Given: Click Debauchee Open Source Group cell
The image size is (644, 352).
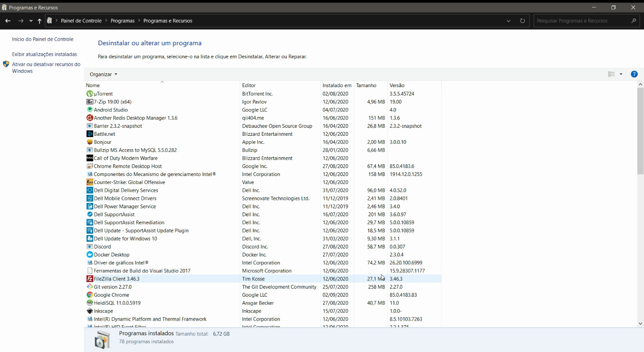Looking at the screenshot, I should (277, 126).
